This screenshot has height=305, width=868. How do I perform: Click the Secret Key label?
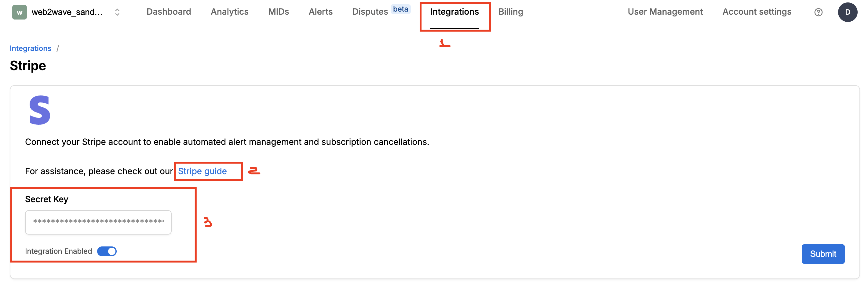click(46, 199)
